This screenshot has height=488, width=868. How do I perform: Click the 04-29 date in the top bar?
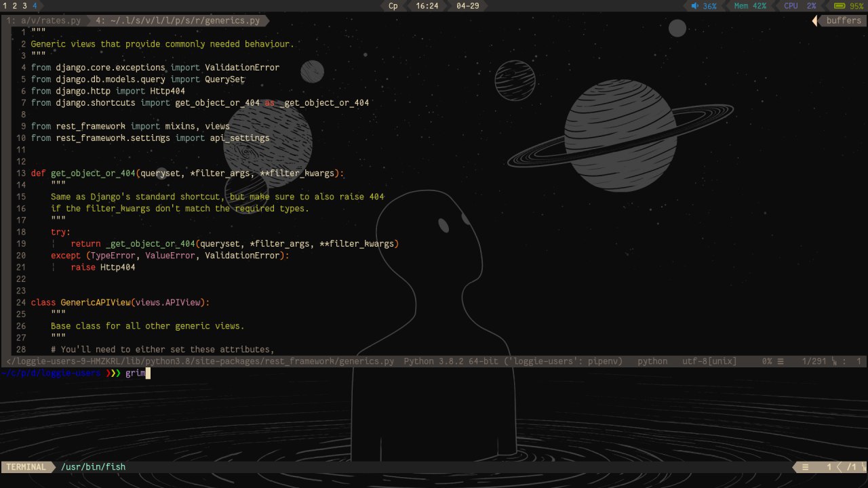click(468, 6)
